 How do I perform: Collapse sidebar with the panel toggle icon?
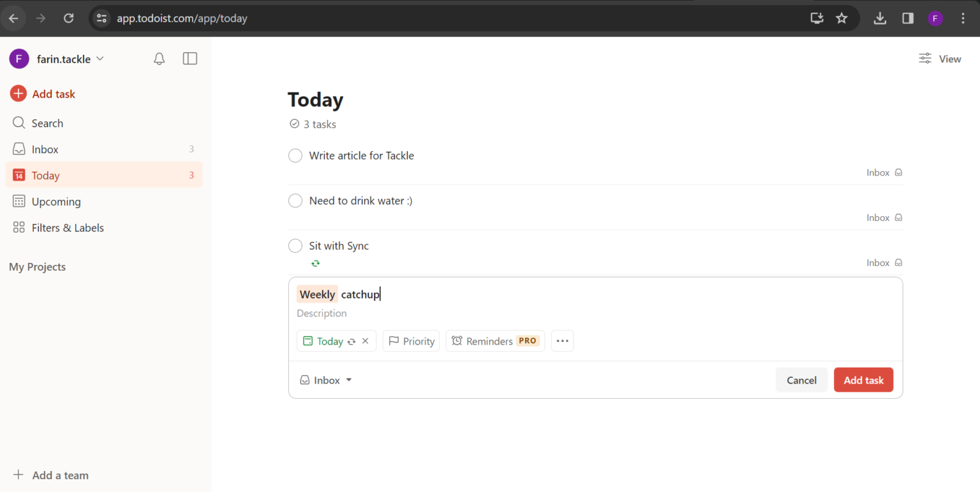coord(189,59)
